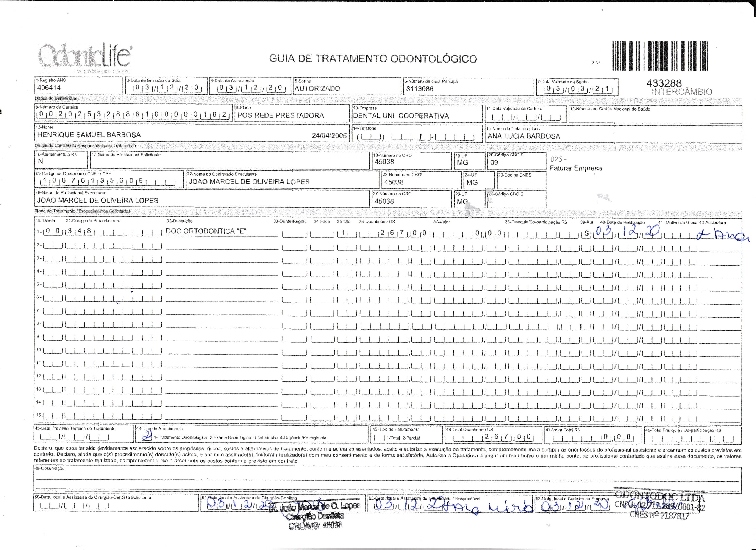Click the Registro ANS field 406414

click(x=49, y=88)
